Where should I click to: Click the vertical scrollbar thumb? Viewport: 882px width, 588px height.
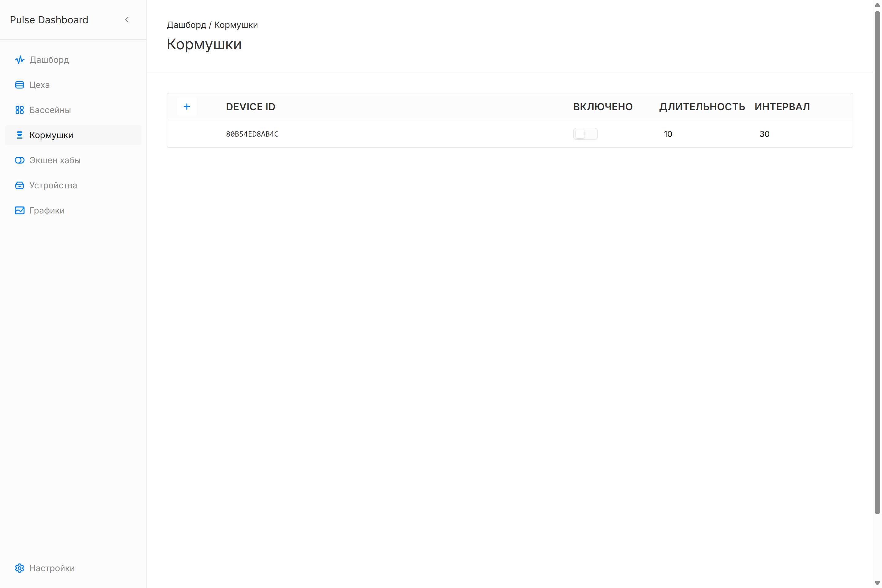(877, 262)
